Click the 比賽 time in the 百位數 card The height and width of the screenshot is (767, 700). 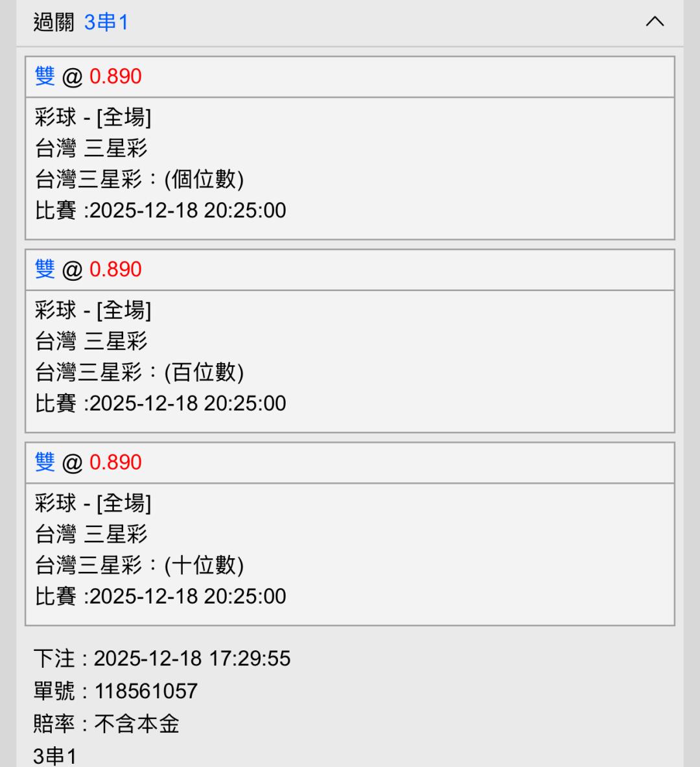[187, 403]
